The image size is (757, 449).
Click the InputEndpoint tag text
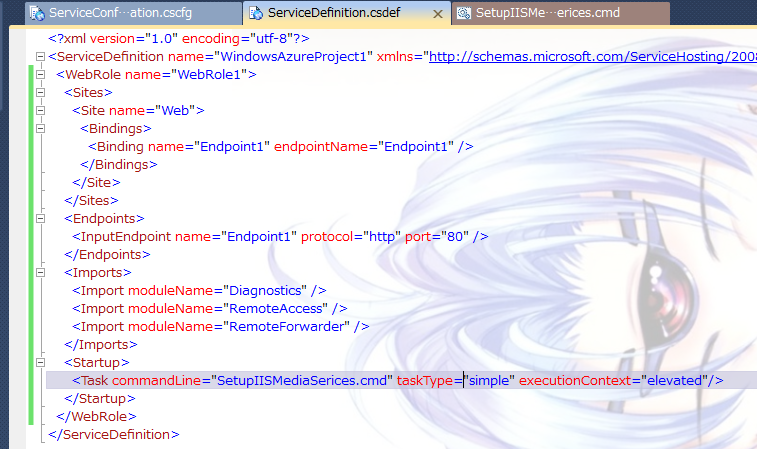pos(126,237)
